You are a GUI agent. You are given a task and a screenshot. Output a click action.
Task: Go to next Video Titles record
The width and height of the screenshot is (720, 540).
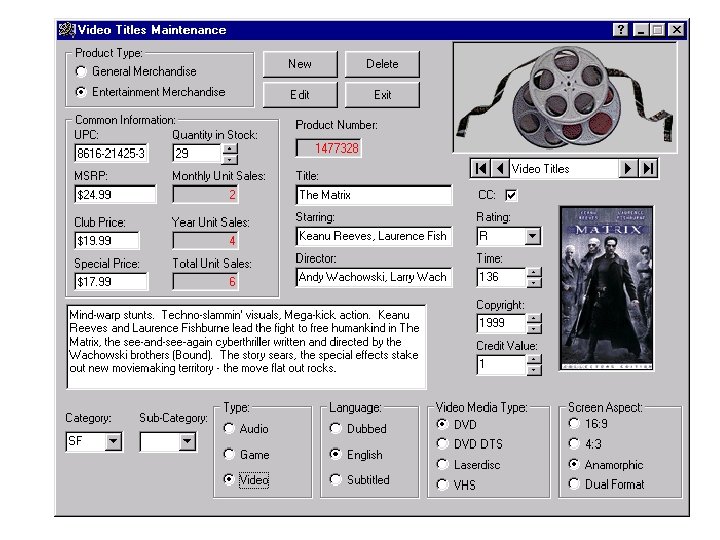(x=628, y=169)
